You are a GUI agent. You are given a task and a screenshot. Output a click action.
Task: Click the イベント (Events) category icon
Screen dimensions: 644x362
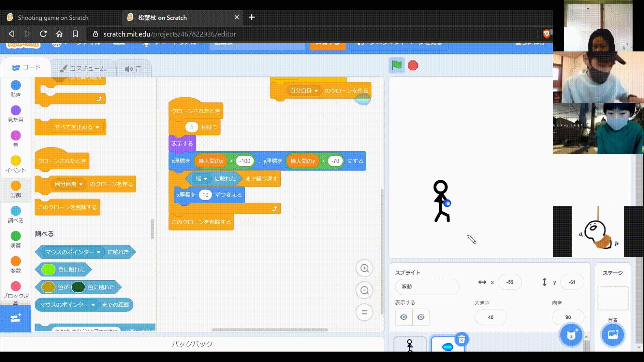click(x=16, y=160)
